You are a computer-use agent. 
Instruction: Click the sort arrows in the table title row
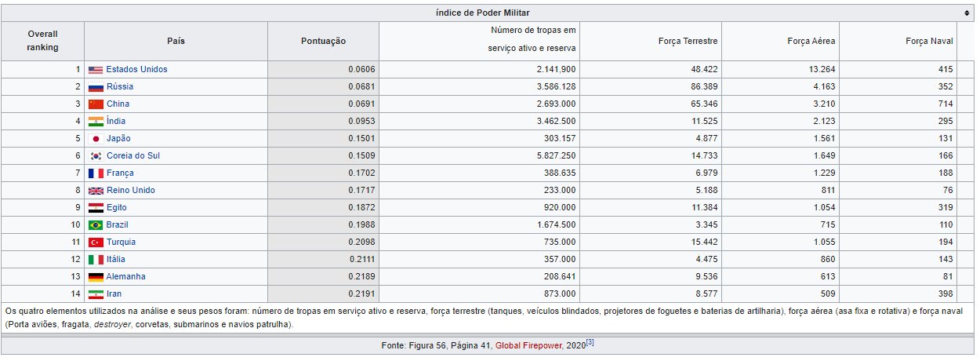(x=968, y=13)
